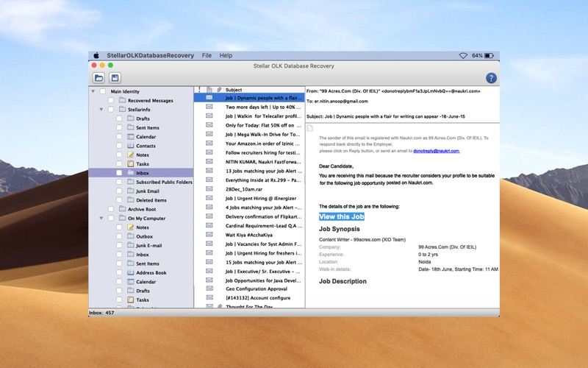The height and width of the screenshot is (368, 588).
Task: Click the Address Book folder icon
Action: click(131, 272)
